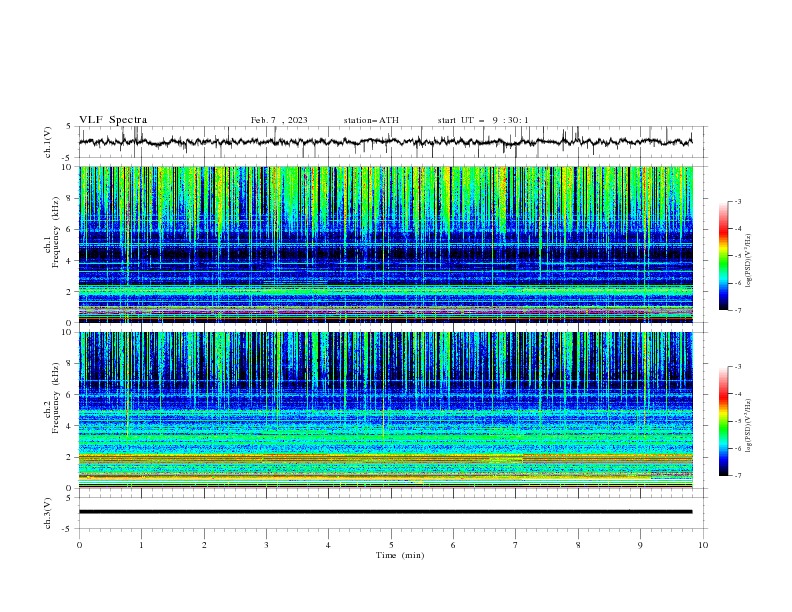Click the "5" tick label on the Time axis
This screenshot has height=612, width=792.
point(391,545)
